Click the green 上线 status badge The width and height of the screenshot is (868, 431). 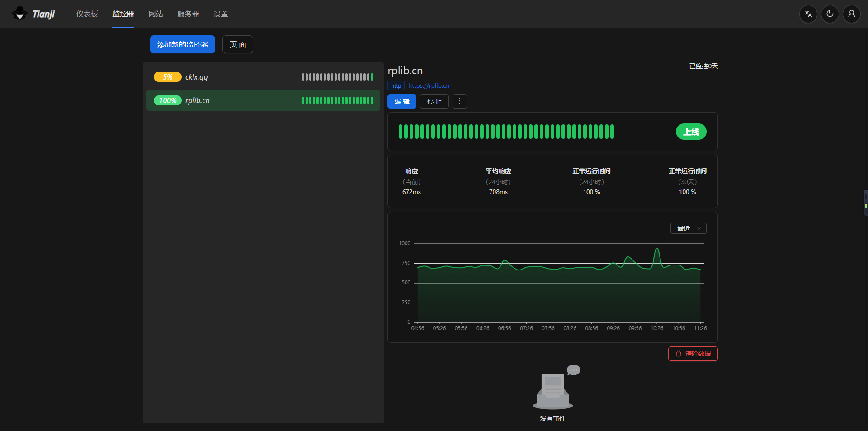coord(691,132)
